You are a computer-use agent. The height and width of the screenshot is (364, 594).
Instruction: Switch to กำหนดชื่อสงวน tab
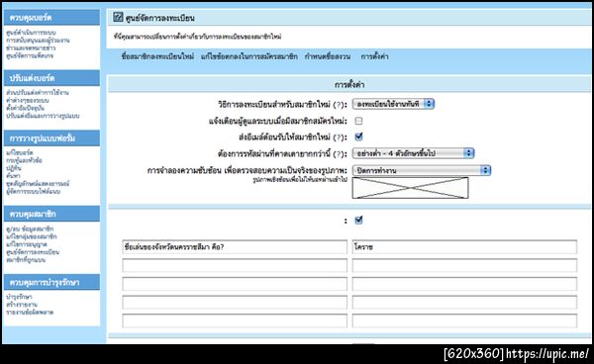(x=328, y=56)
